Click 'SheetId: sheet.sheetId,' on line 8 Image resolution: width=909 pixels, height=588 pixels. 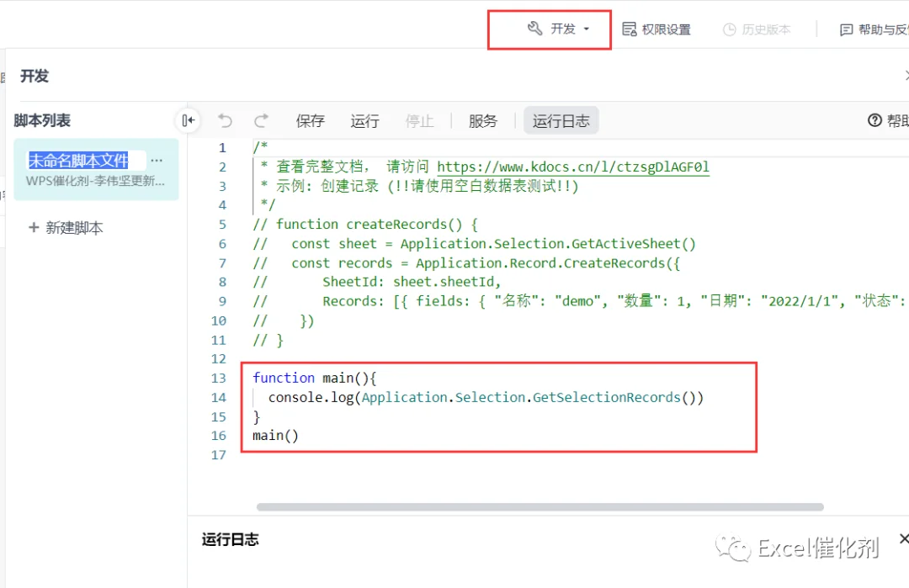(x=412, y=282)
